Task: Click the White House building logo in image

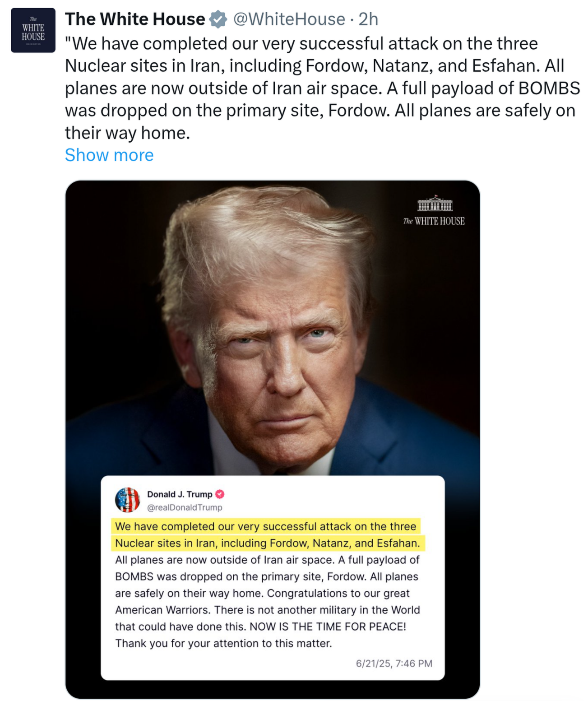Action: tap(435, 204)
